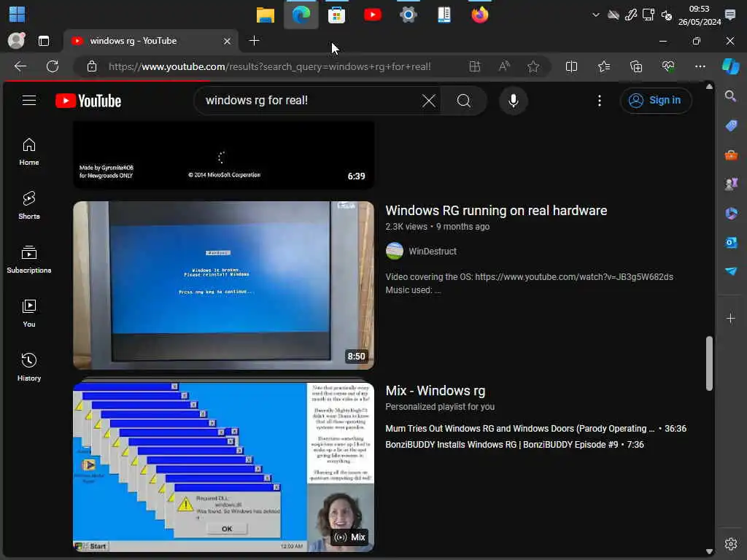Open YouTube app from taskbar

(373, 15)
